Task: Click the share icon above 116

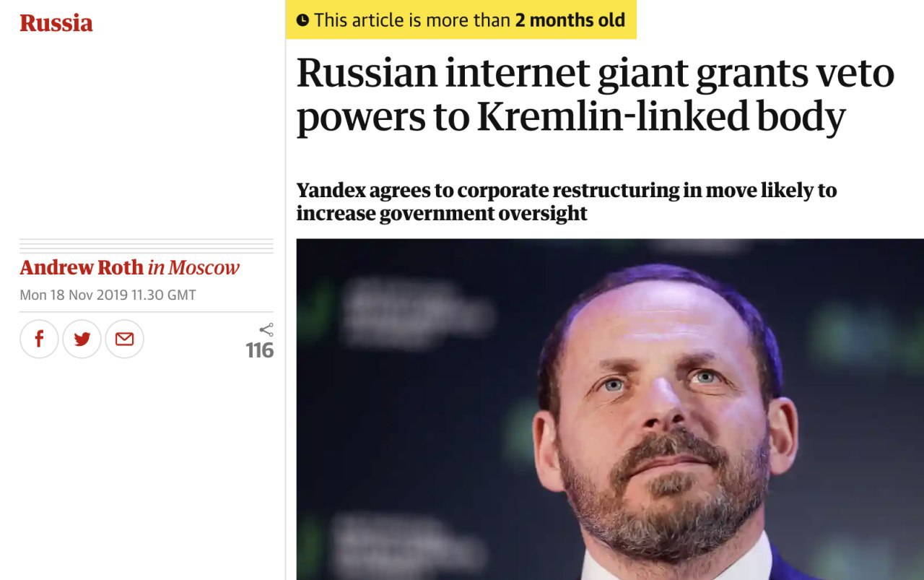Action: 266,330
